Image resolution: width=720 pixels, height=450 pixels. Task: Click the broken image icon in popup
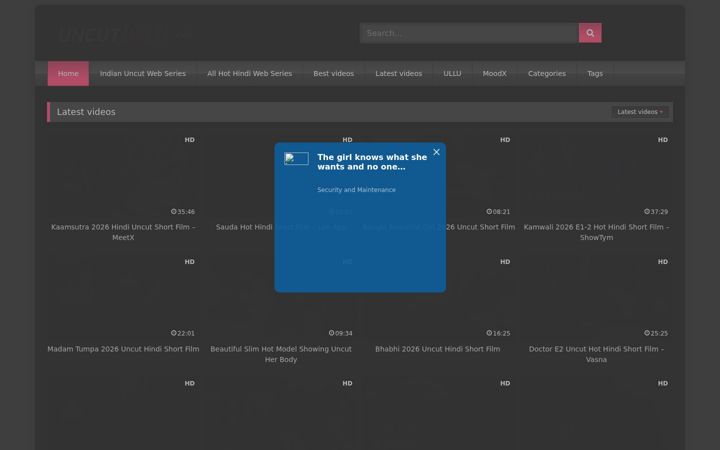click(296, 158)
